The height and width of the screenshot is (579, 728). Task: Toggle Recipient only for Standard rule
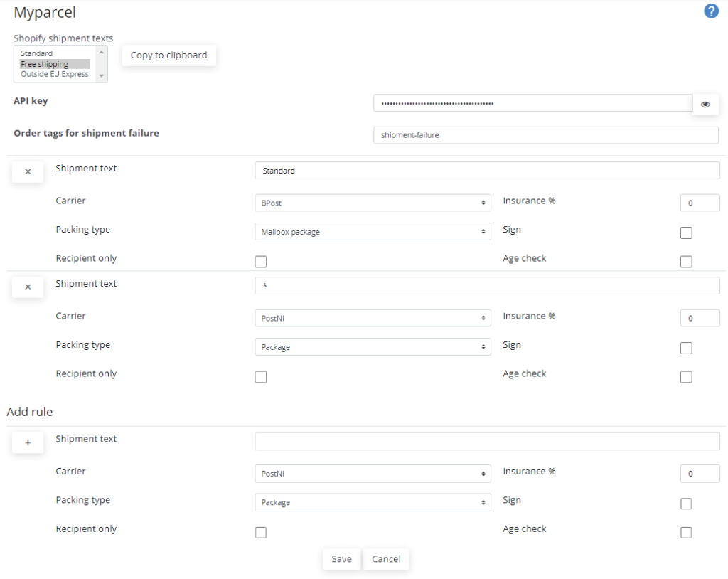point(261,262)
